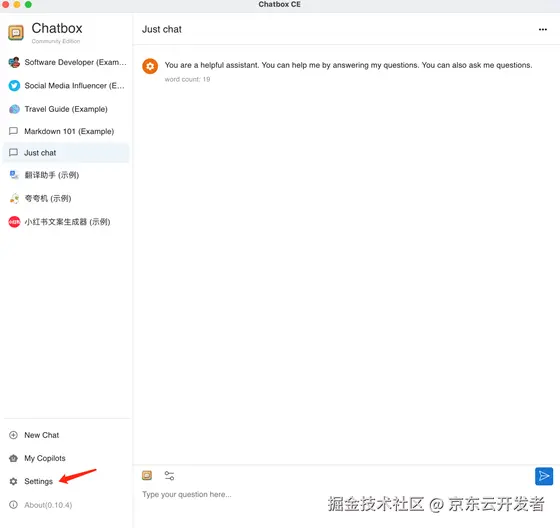Open the 夸夸机 (示例) conversation
The height and width of the screenshot is (528, 560).
point(66,198)
